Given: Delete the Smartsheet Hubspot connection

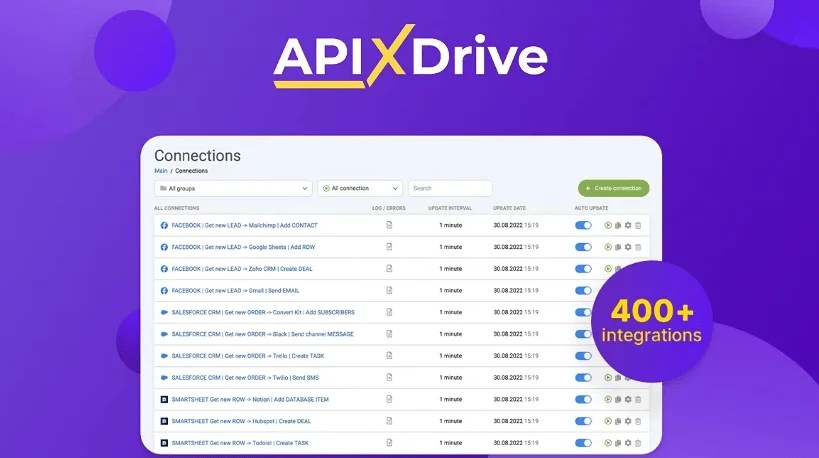Looking at the screenshot, I should coord(638,421).
